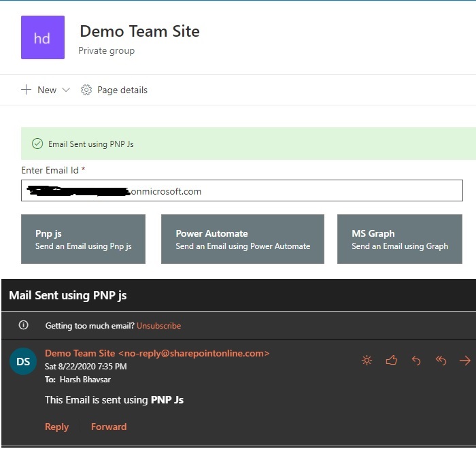Viewport: 476px width, 449px height.
Task: Click the MS Graph send email tile
Action: point(400,239)
